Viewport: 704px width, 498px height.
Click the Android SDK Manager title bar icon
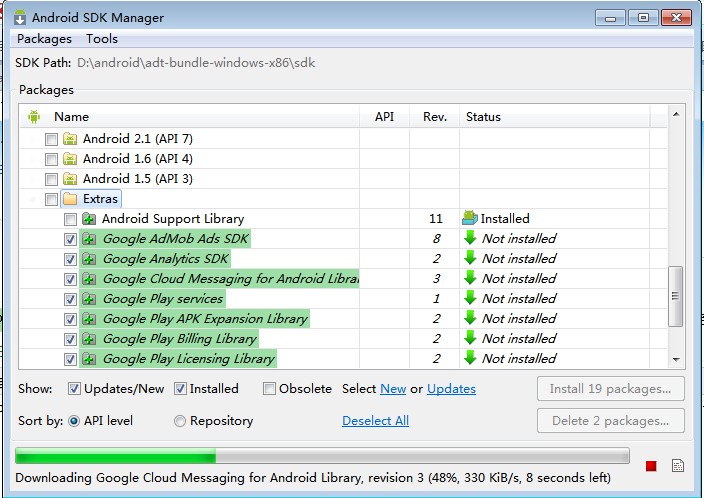pos(20,17)
